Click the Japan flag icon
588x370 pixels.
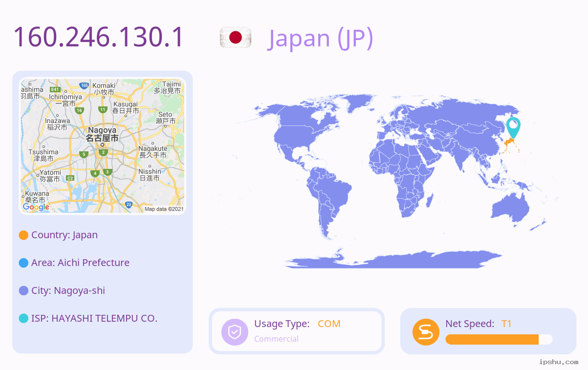[236, 38]
